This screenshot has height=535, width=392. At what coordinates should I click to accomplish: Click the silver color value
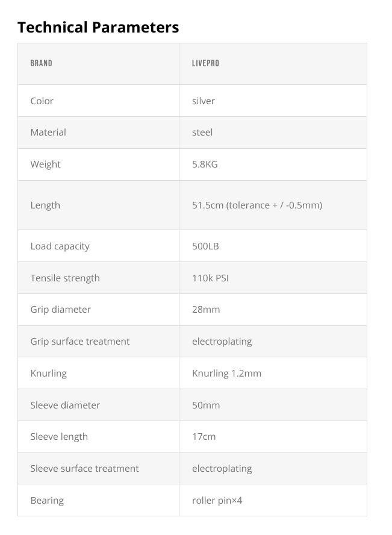(x=204, y=101)
